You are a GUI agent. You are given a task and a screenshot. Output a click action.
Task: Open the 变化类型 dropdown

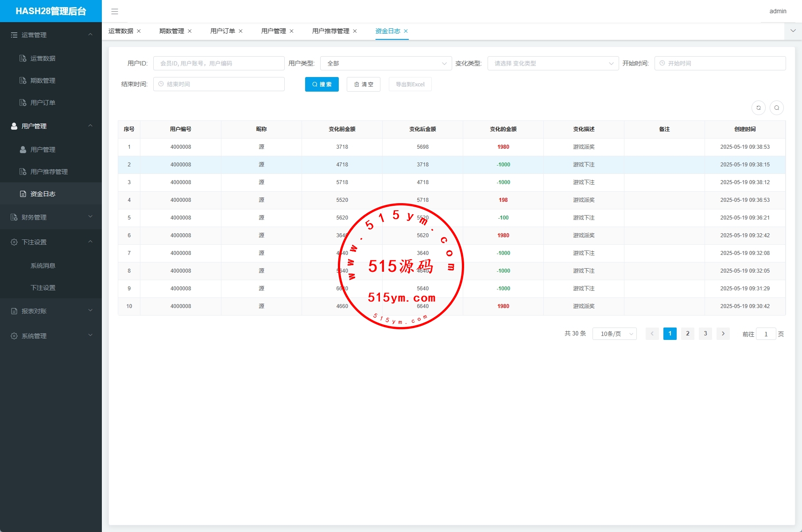pyautogui.click(x=553, y=63)
